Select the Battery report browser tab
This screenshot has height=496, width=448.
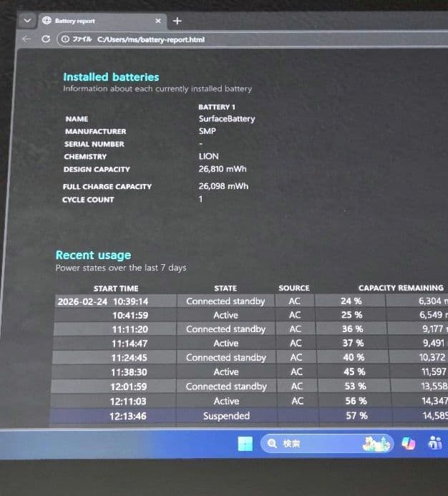point(103,21)
